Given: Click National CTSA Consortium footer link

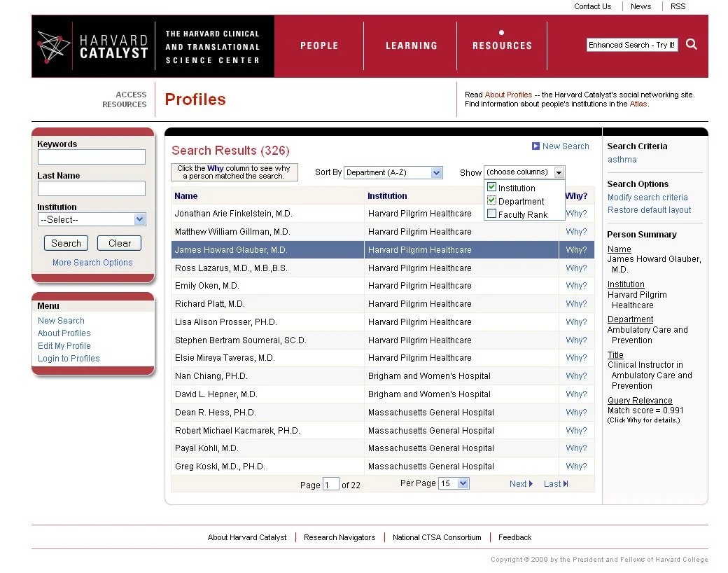Looking at the screenshot, I should (x=437, y=537).
